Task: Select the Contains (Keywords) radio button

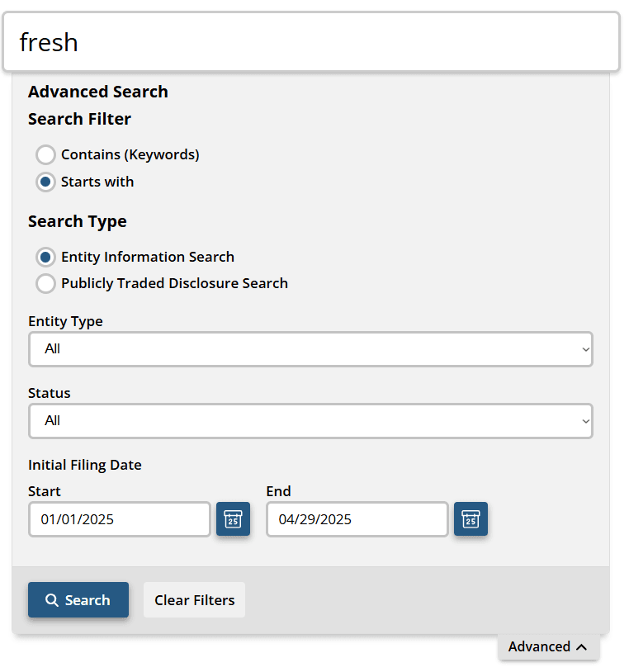Action: point(46,154)
